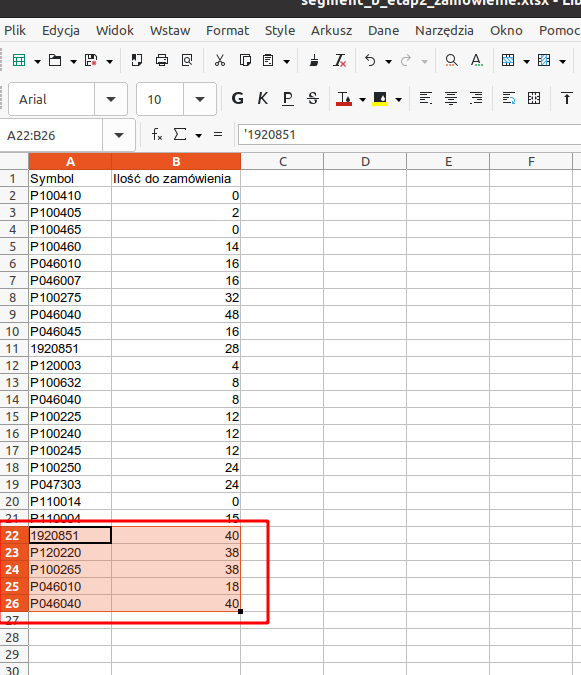The image size is (581, 675).
Task: Click the Function Wizard fx icon
Action: pyautogui.click(x=157, y=135)
